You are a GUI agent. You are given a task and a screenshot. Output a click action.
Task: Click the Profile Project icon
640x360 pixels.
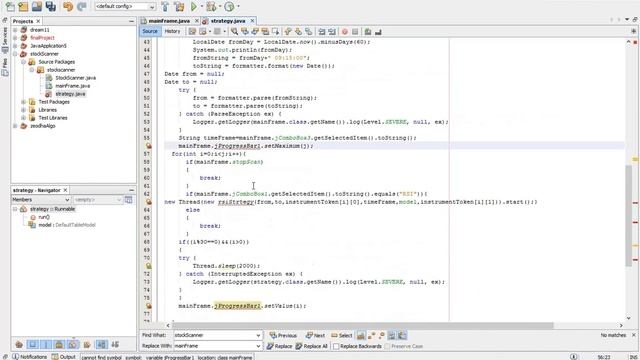tap(229, 7)
